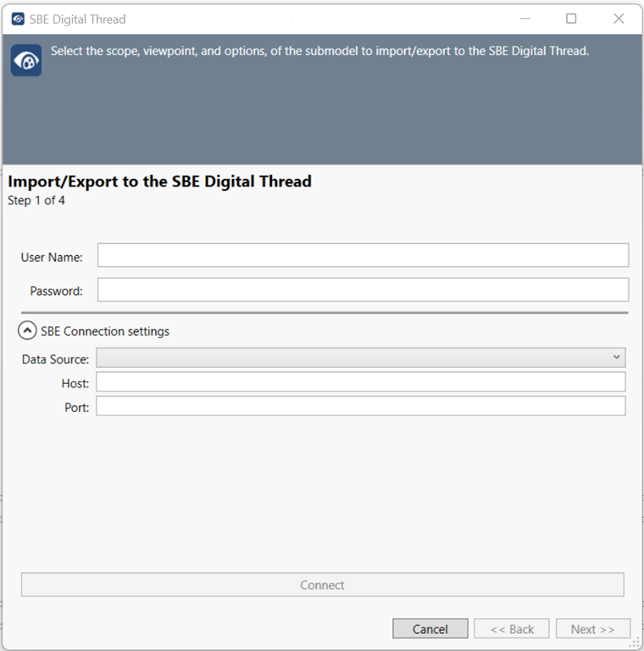This screenshot has width=644, height=651.
Task: Click the large eye logo in the banner
Action: 26,61
